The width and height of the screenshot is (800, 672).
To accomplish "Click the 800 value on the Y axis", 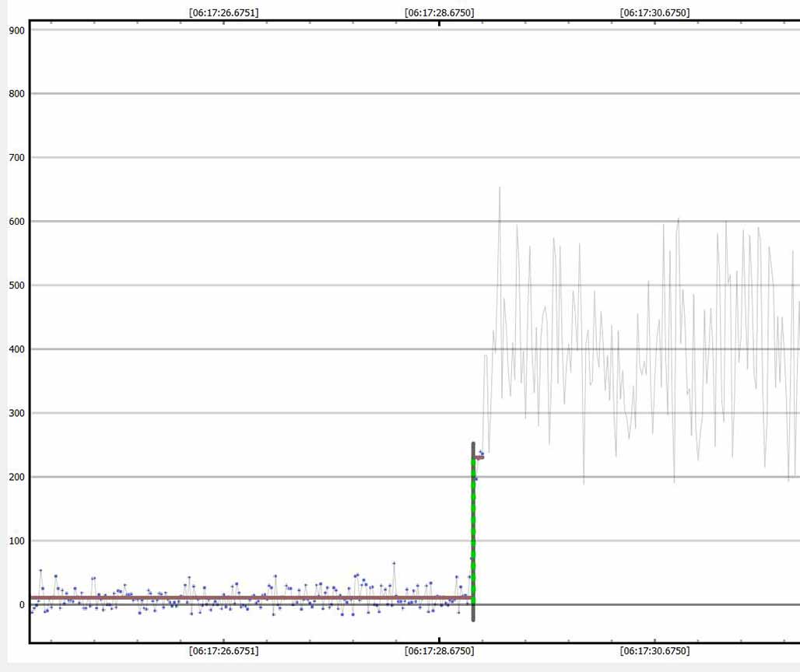I will coord(16,94).
